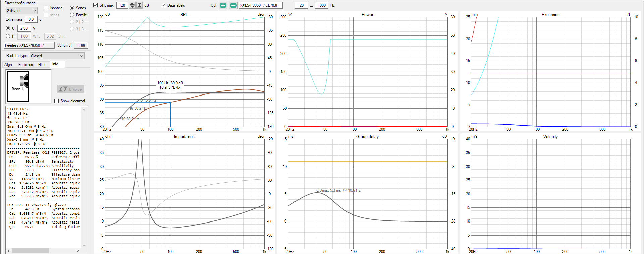
Task: Choose power source P radio button
Action: tap(8, 36)
